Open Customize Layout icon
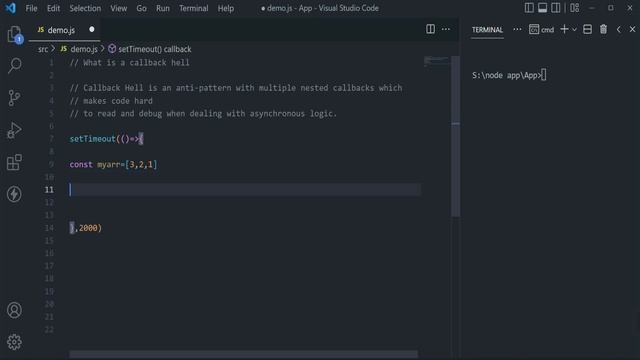 click(574, 8)
